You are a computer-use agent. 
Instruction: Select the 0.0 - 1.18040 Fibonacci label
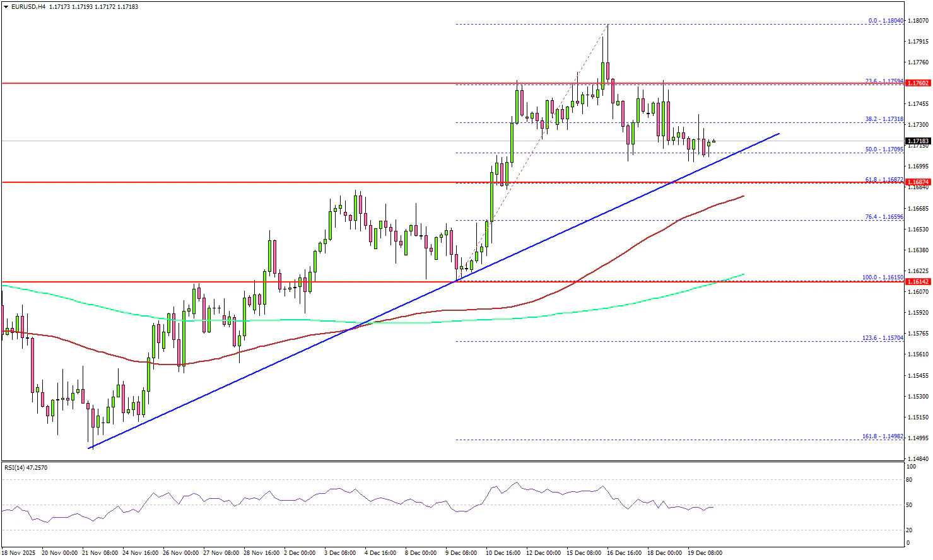coord(886,21)
